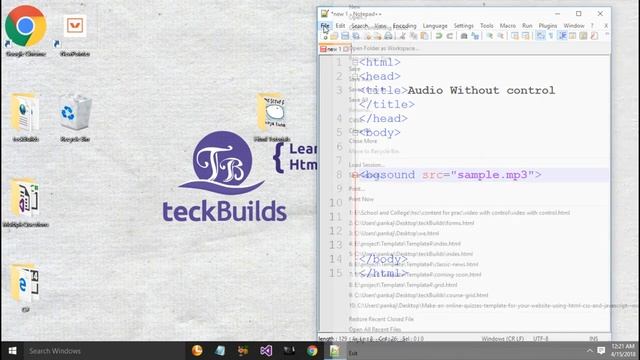
Task: Click the Save All toolbar icon
Action: 356,36
